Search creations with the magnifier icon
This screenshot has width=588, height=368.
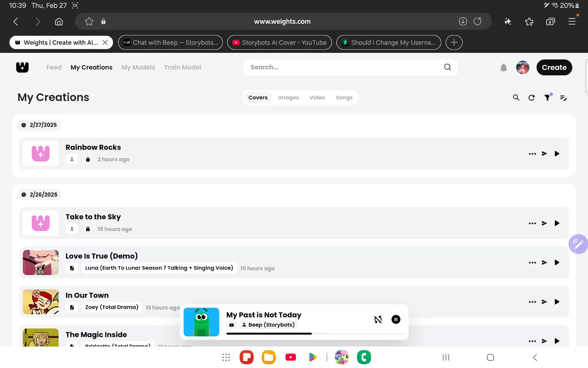point(516,98)
